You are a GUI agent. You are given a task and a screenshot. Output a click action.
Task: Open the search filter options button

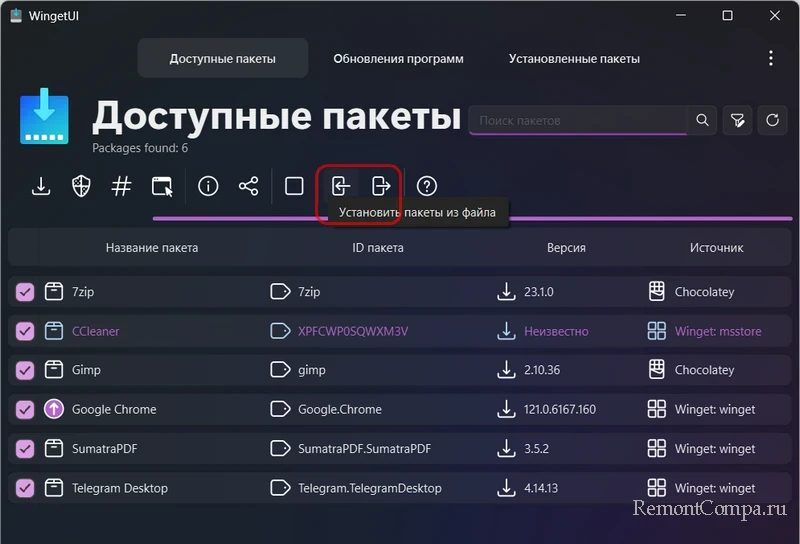click(x=737, y=120)
